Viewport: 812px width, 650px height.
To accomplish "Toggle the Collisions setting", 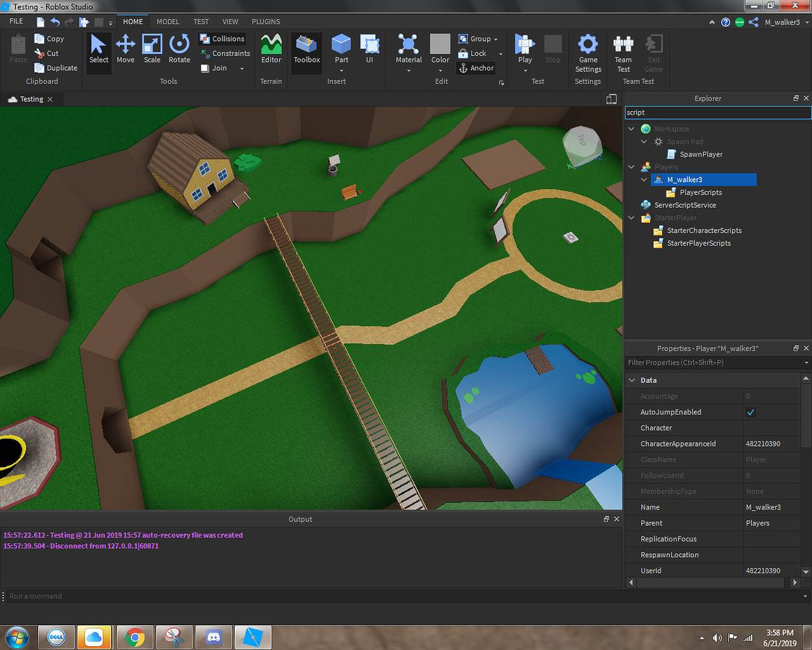I will click(222, 38).
